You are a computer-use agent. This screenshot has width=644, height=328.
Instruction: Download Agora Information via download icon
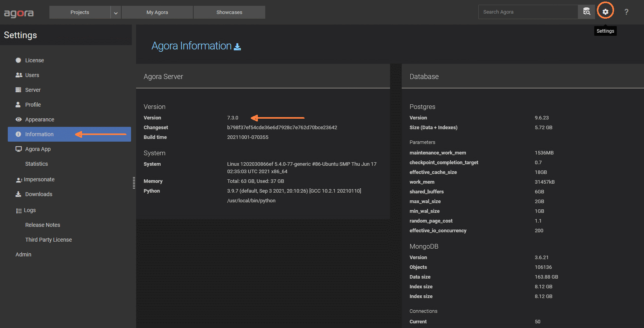click(237, 47)
